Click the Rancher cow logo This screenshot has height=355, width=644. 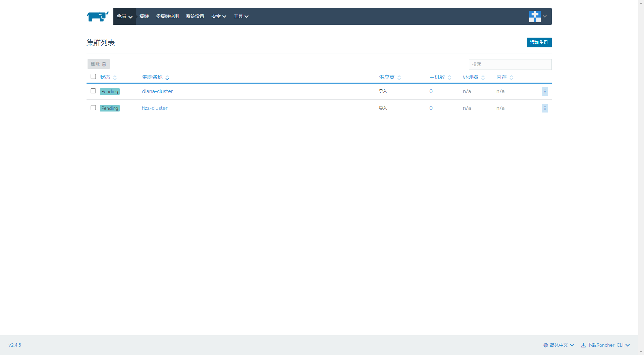click(x=98, y=16)
